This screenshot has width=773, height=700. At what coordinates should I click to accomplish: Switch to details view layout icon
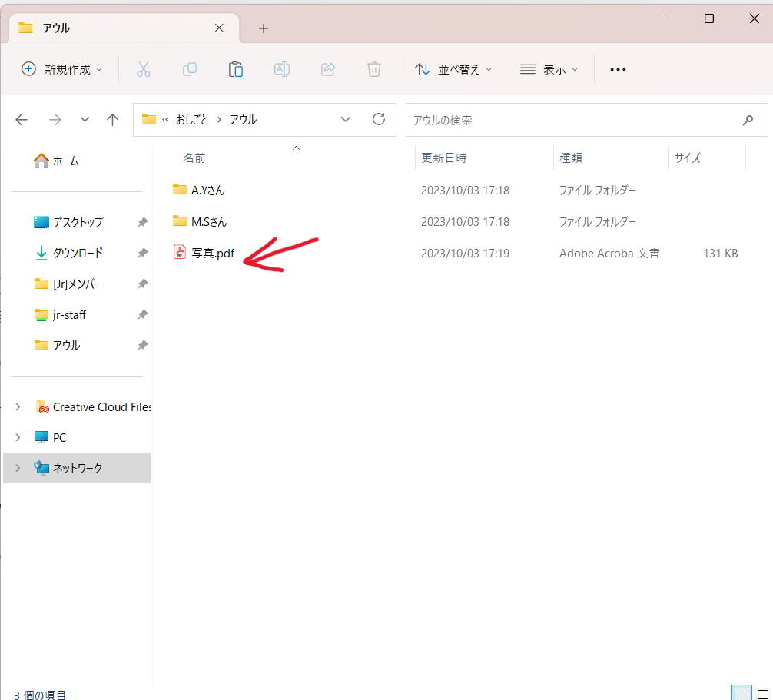tap(741, 694)
